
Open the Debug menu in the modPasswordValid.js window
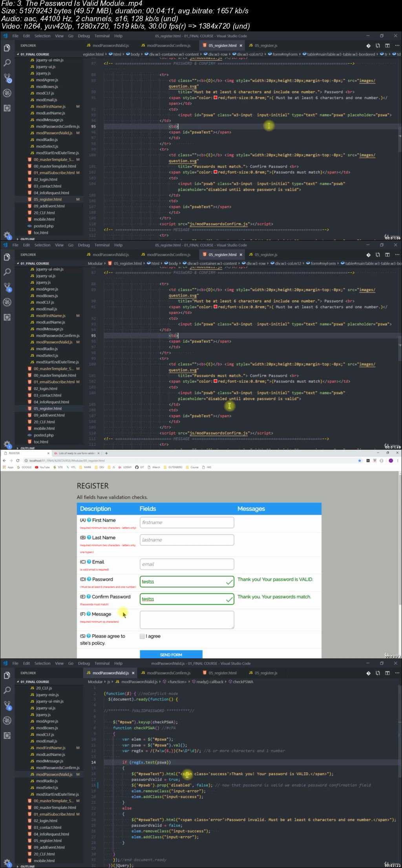pos(84,663)
